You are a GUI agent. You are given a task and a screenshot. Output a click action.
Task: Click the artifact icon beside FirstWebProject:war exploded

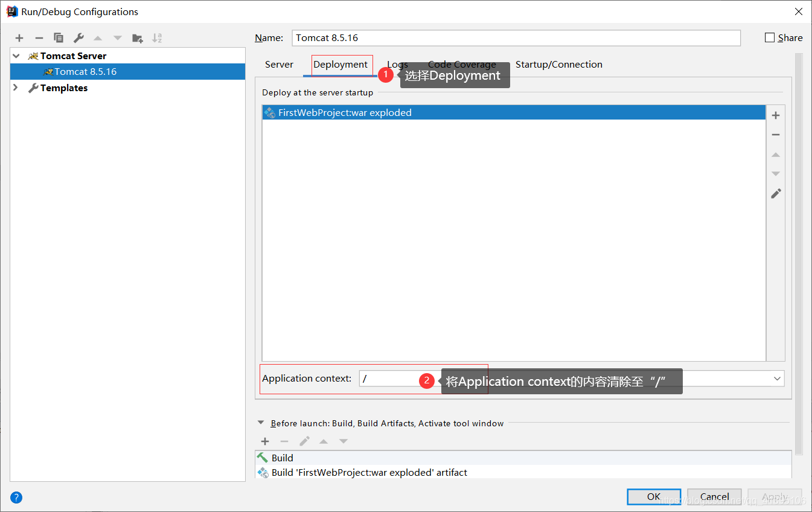(x=270, y=112)
